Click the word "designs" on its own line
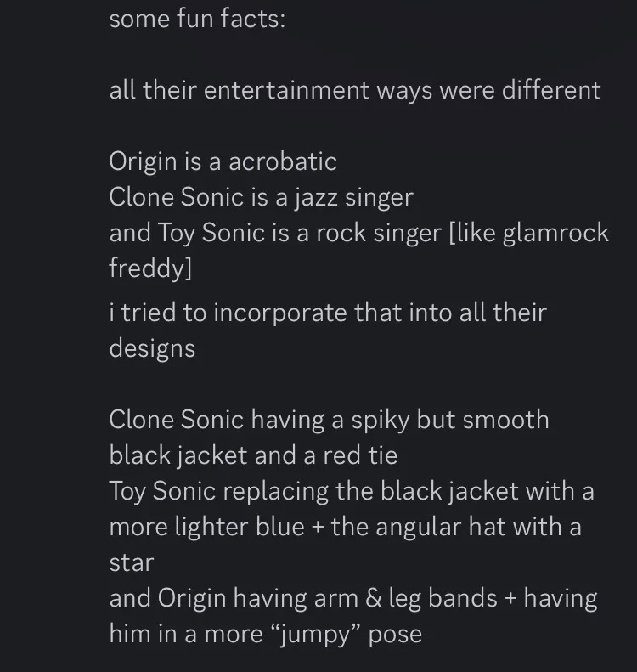Screen dimensions: 637x672 [x=152, y=348]
